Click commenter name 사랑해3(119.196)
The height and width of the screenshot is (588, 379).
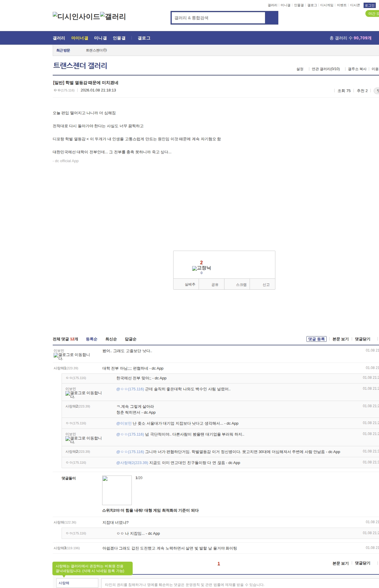pyautogui.click(x=67, y=548)
